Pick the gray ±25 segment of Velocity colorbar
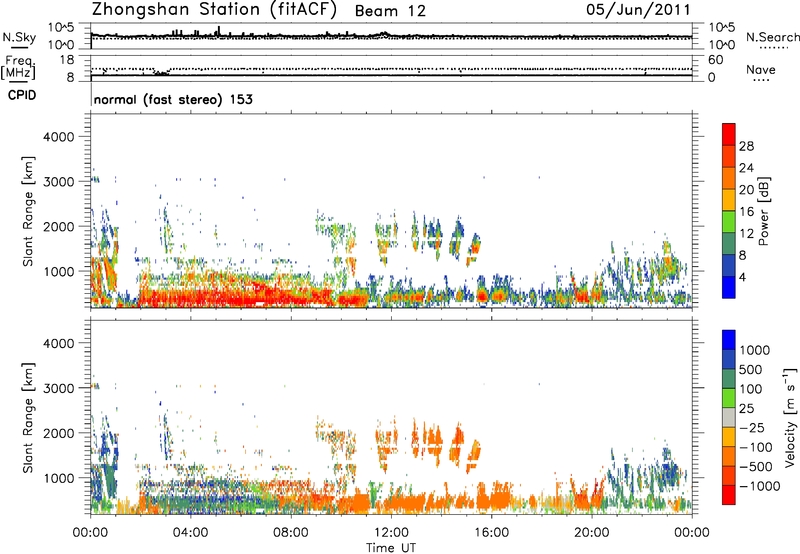Screen dimensions: 800x554 click(x=729, y=418)
